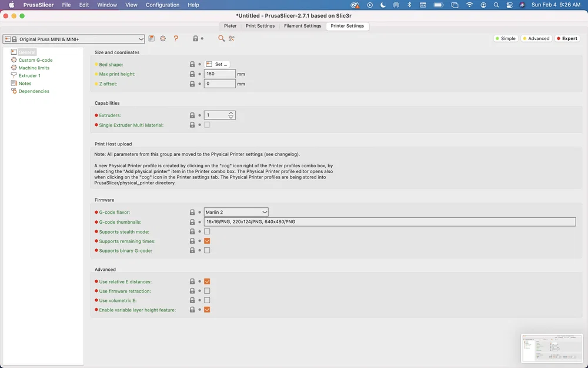Click lock icon next to G-code thumbnails
588x368 pixels.
click(192, 222)
